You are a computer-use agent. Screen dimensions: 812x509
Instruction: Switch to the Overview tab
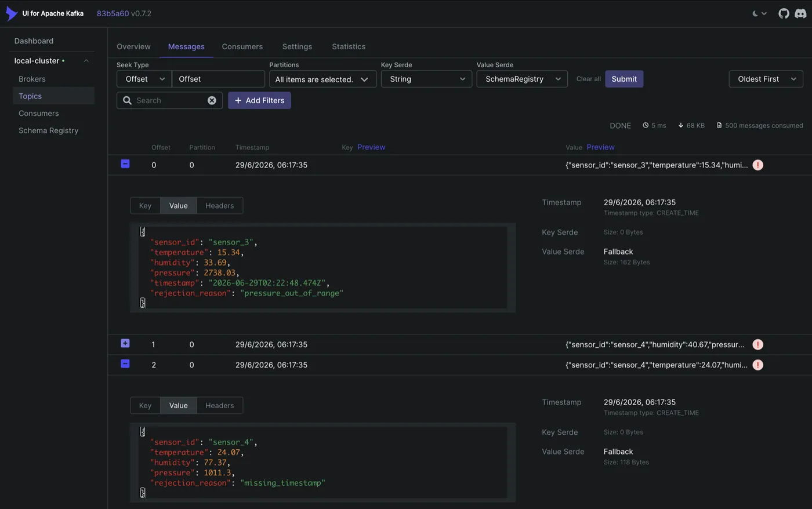pos(133,46)
